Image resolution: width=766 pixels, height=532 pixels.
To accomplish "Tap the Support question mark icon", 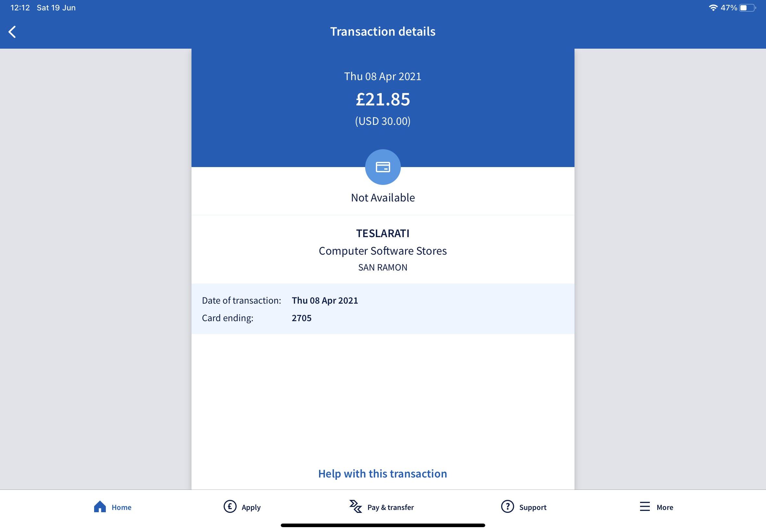I will [507, 506].
